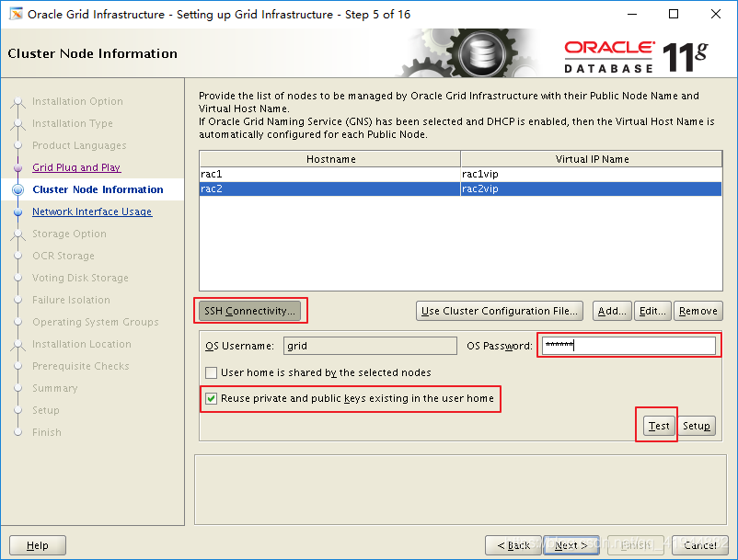Click the installer icon in the title bar
The width and height of the screenshot is (738, 560).
(16, 14)
